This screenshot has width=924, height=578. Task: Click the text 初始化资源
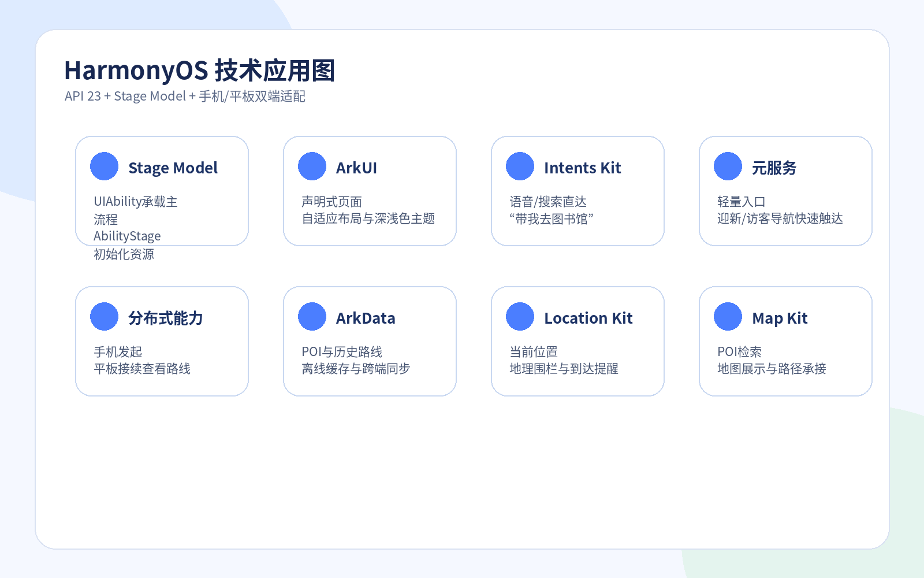click(x=124, y=254)
